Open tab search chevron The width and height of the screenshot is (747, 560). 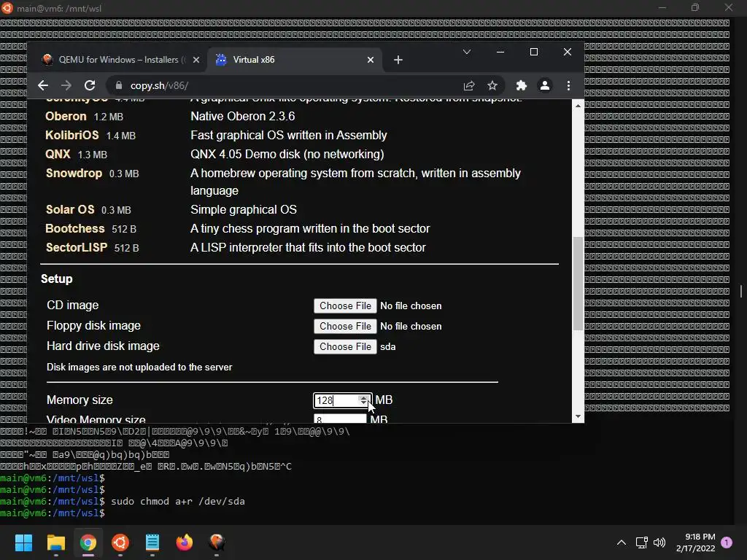tap(467, 52)
